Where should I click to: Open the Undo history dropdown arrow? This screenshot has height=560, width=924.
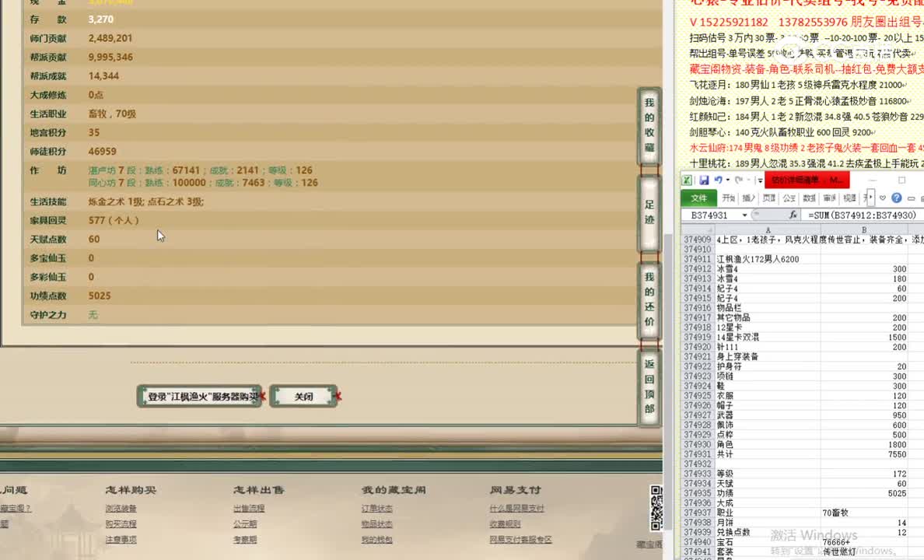coord(727,180)
